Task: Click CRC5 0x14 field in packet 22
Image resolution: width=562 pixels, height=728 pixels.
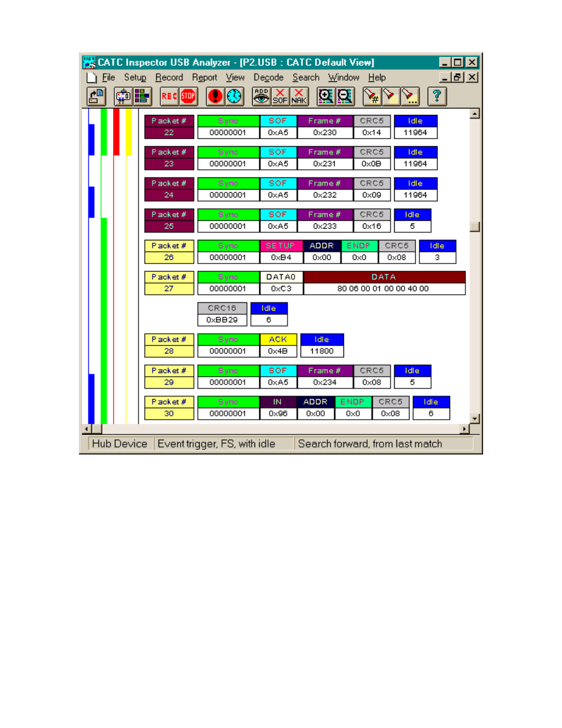Action: point(372,127)
